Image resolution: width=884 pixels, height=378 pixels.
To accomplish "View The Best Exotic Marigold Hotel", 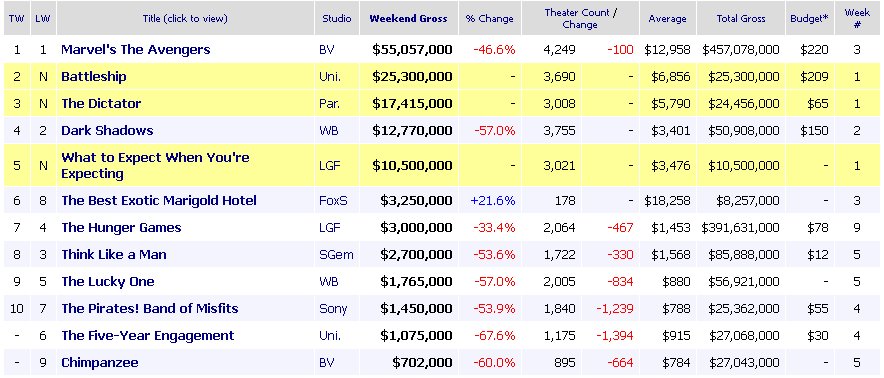I will pos(158,201).
